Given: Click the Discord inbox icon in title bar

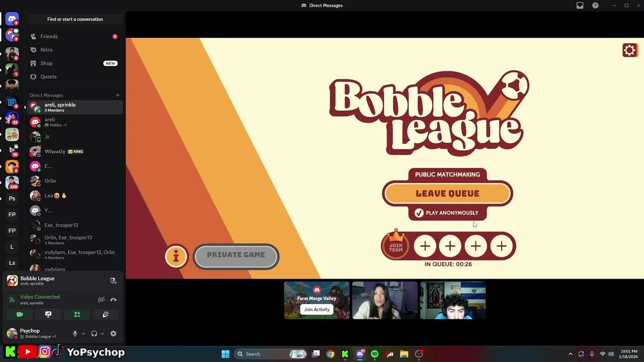Looking at the screenshot, I should tap(580, 6).
